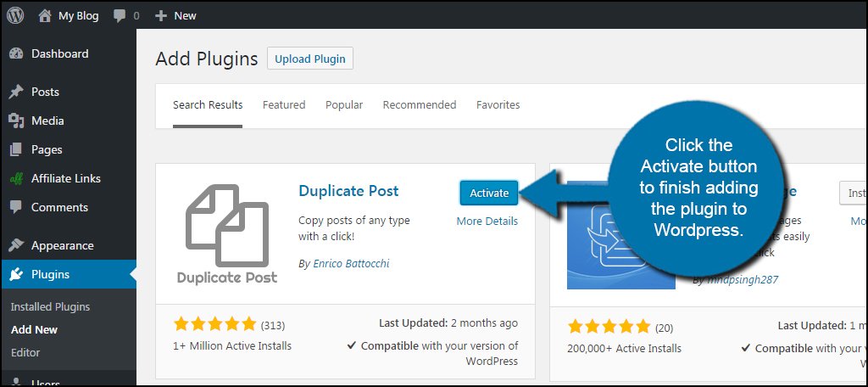This screenshot has width=868, height=387.
Task: Click the Upload Plugin button
Action: 310,59
